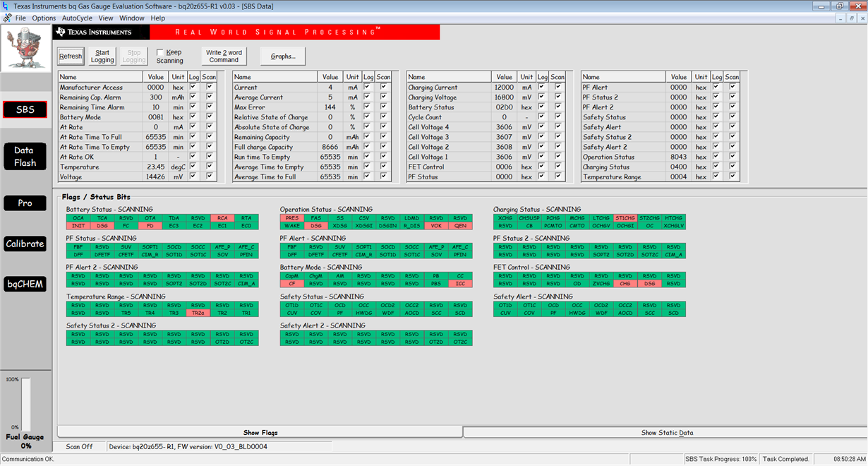The height and width of the screenshot is (466, 868).
Task: Click the Texas Instruments logo banner
Action: coord(101,32)
